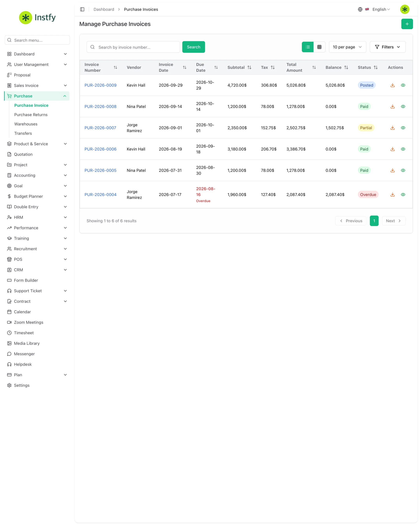This screenshot has width=420, height=525.
Task: Click the Previous pagination button
Action: (x=351, y=221)
